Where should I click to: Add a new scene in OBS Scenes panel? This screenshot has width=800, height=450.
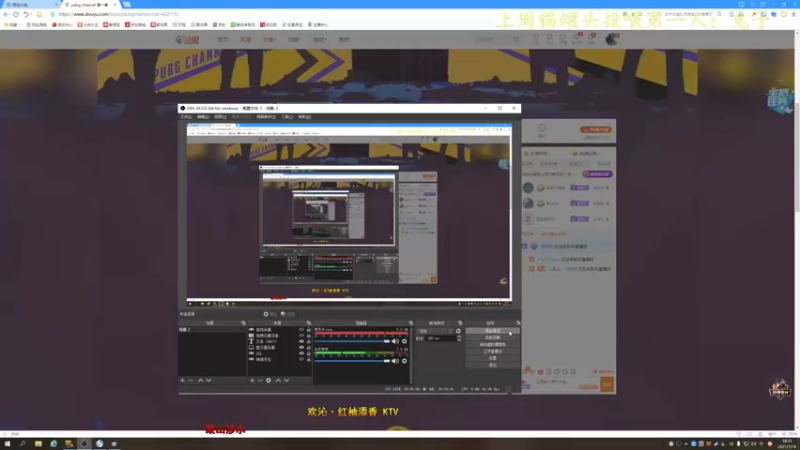182,381
